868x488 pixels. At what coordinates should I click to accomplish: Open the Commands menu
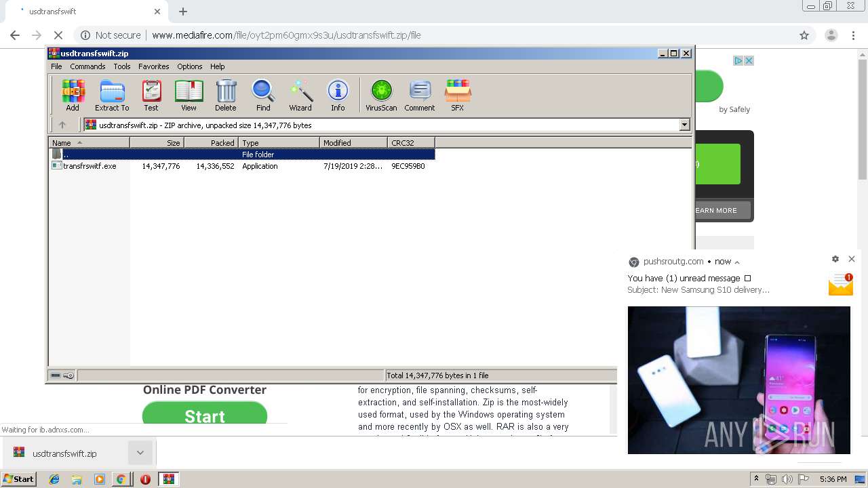pyautogui.click(x=87, y=66)
